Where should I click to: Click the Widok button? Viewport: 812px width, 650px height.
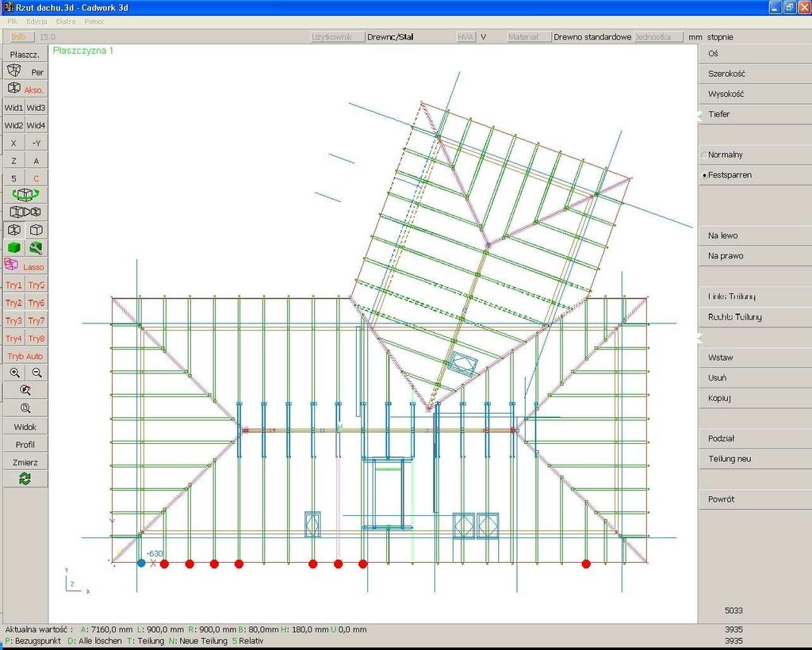tap(25, 427)
